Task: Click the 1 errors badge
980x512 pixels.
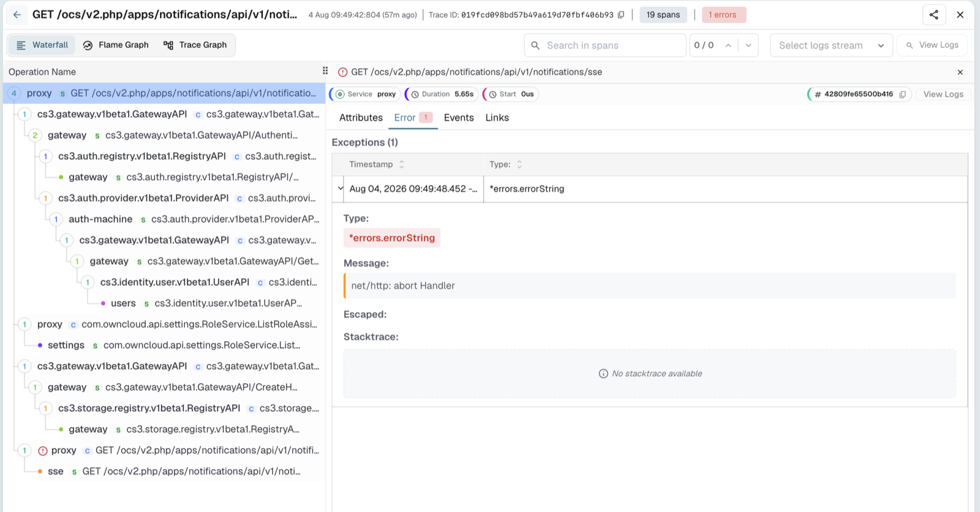Action: pos(723,15)
